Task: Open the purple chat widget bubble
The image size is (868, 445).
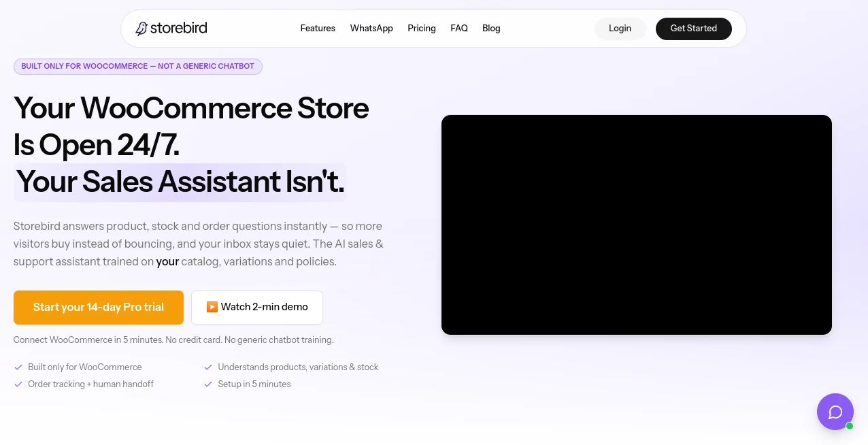Action: (835, 412)
